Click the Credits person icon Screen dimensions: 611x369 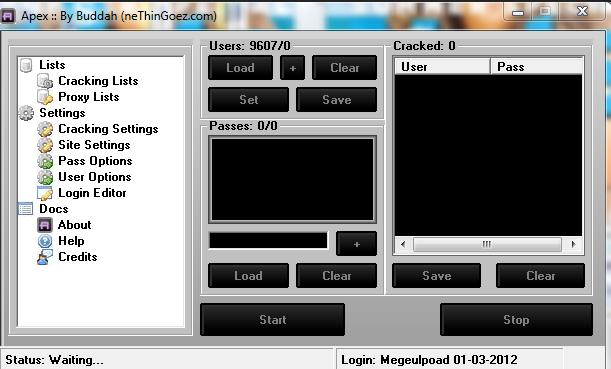click(45, 257)
